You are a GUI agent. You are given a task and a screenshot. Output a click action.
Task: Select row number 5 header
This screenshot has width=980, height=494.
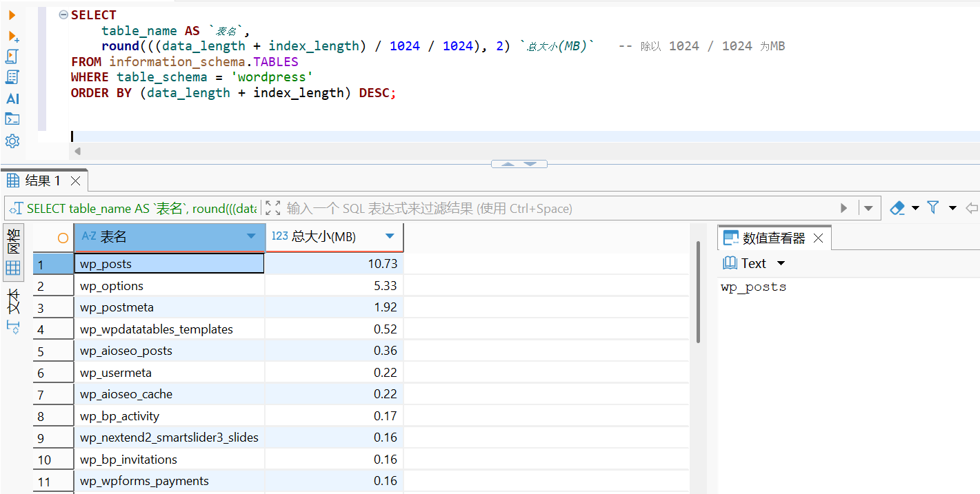coord(53,351)
